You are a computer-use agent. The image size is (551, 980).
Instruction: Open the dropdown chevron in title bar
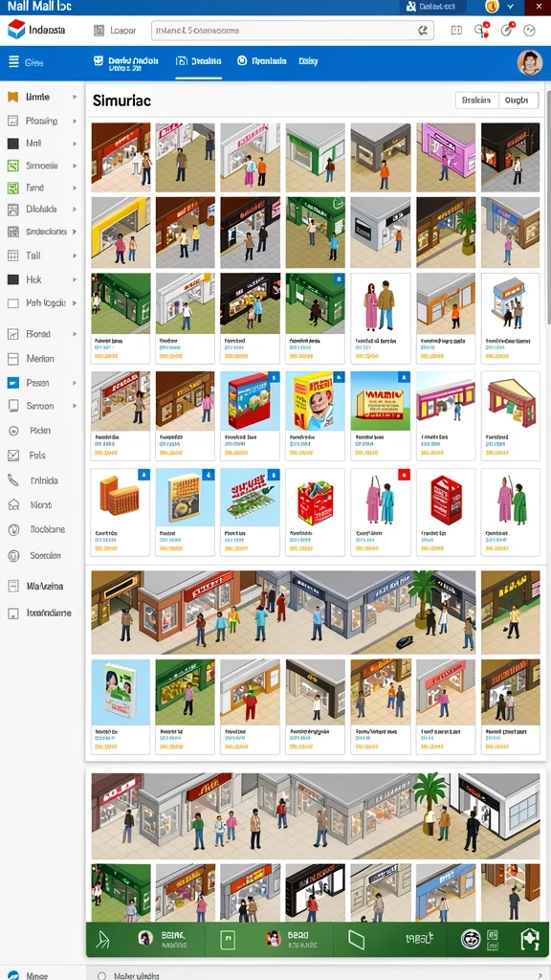pyautogui.click(x=511, y=7)
